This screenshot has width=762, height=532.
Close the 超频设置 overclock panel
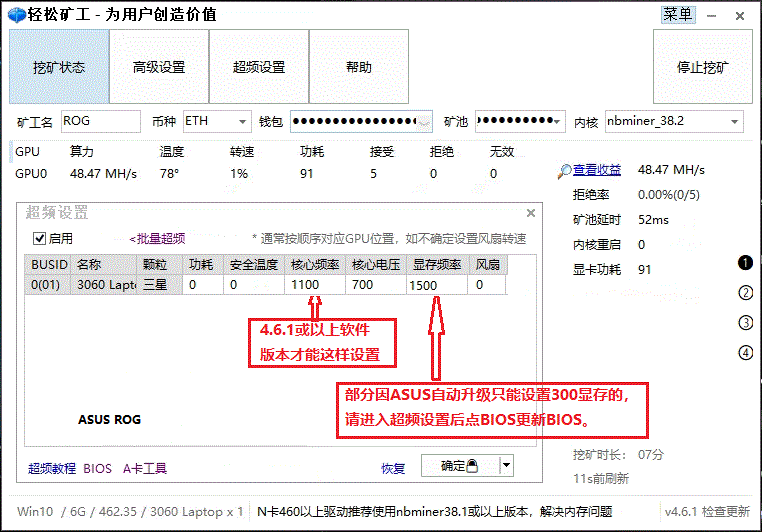tap(531, 213)
